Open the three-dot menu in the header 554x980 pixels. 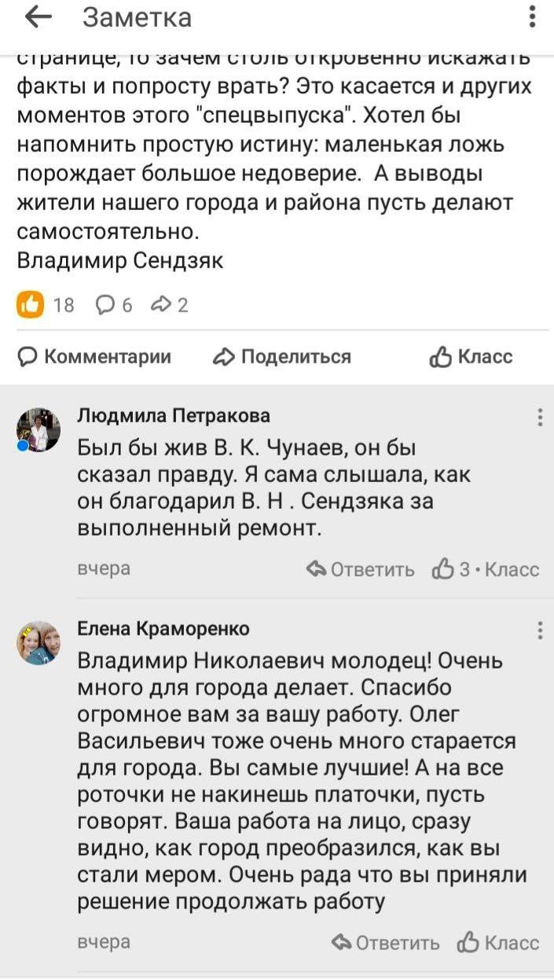(x=533, y=17)
